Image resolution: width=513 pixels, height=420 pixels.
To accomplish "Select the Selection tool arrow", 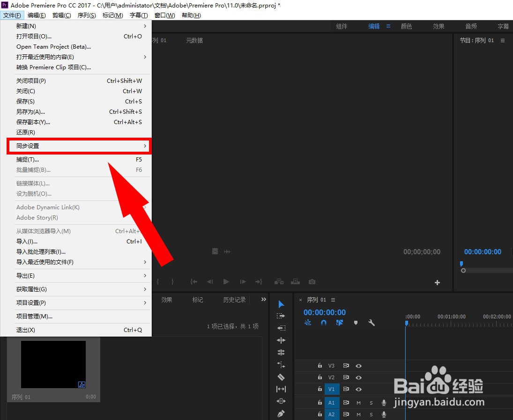I will pos(281,304).
